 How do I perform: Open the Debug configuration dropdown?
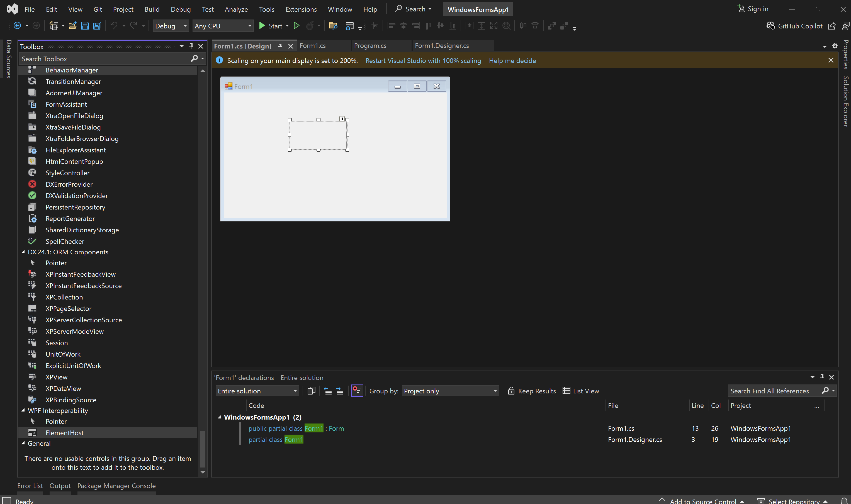click(x=171, y=26)
